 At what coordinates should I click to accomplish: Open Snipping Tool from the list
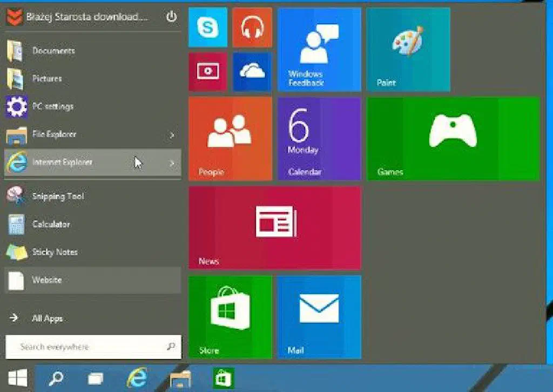tap(57, 197)
